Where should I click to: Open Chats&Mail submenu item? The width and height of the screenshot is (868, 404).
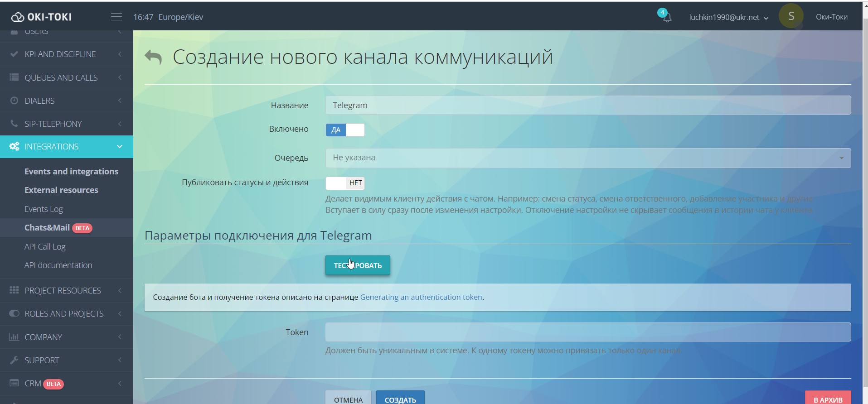[47, 227]
